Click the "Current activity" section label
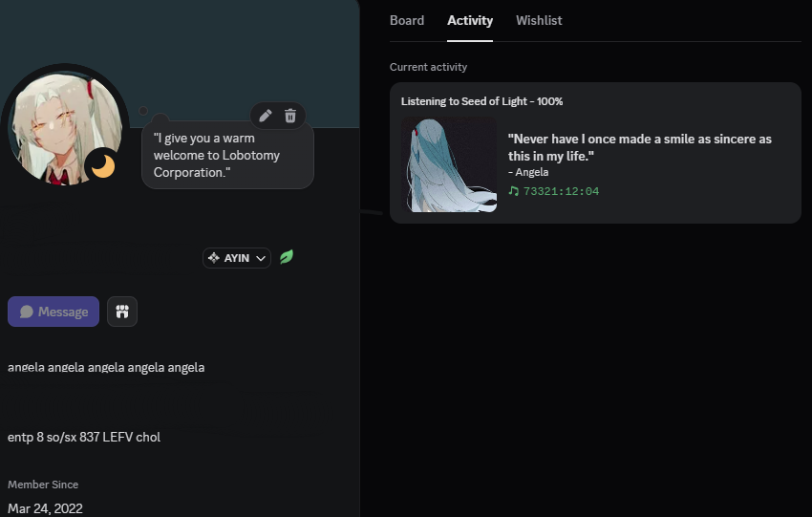Viewport: 812px width, 517px height. [428, 67]
